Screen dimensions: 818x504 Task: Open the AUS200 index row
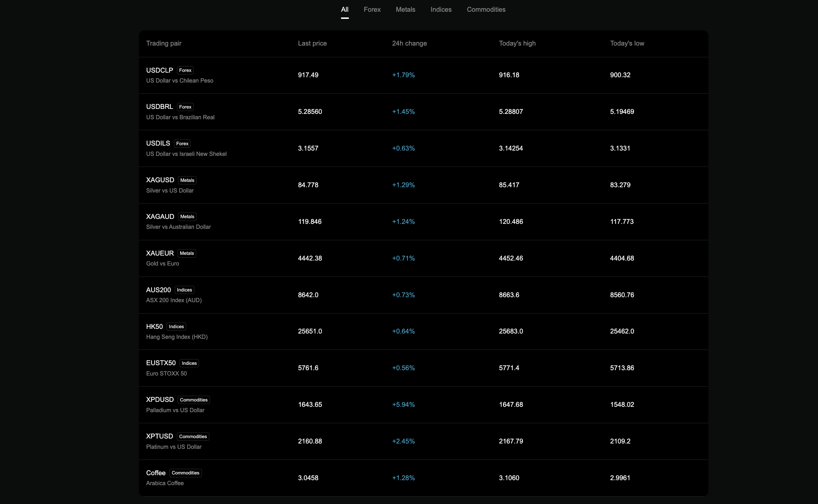(x=158, y=290)
